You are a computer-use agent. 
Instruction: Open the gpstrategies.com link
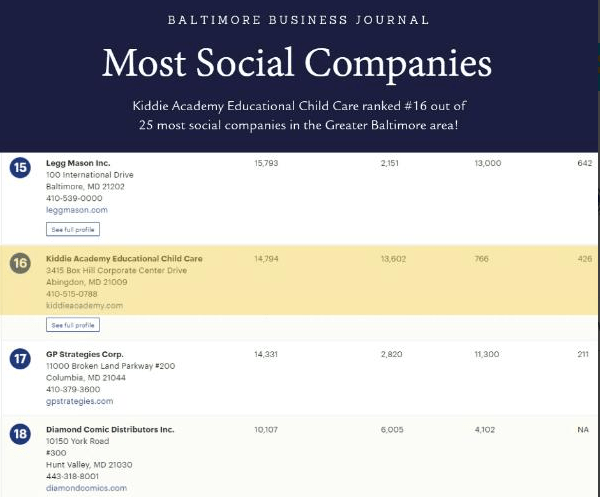click(x=80, y=401)
